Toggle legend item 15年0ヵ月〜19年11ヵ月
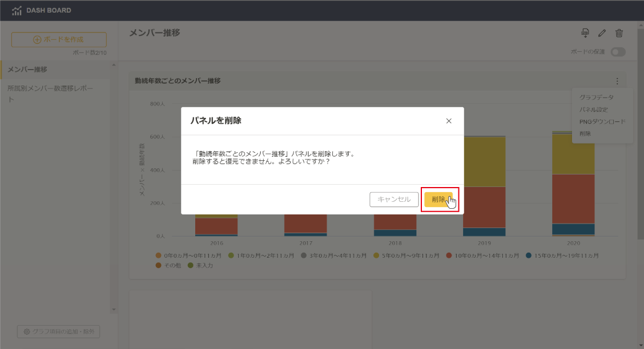Screen dimensions: 644x349 click(x=562, y=255)
